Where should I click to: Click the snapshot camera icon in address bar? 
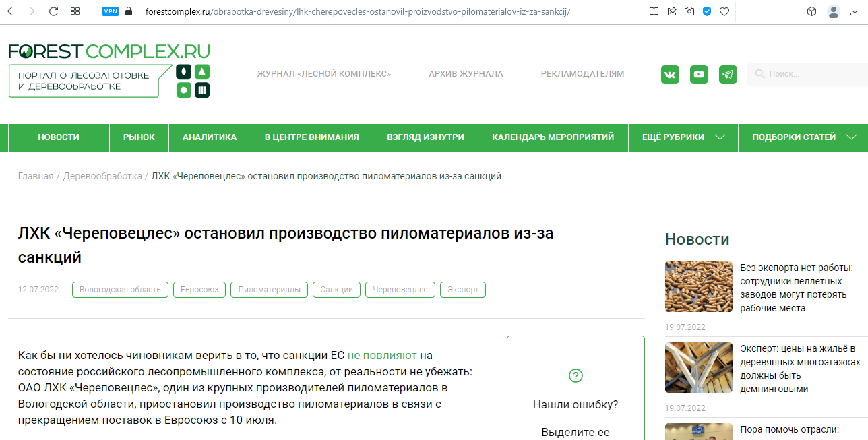689,11
